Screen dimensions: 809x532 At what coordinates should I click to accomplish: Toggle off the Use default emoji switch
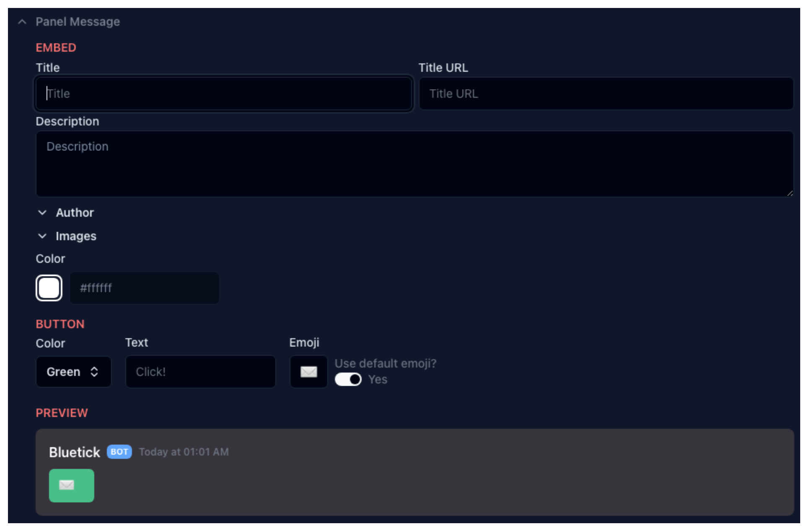[x=348, y=380]
